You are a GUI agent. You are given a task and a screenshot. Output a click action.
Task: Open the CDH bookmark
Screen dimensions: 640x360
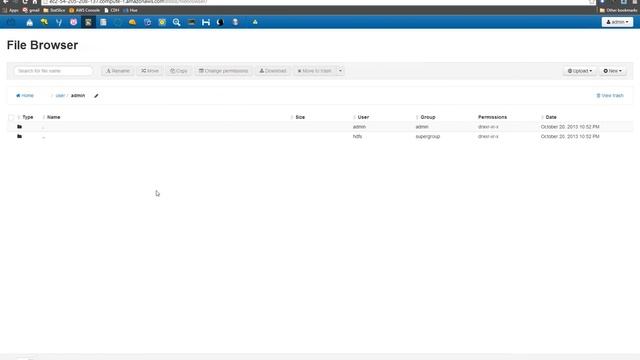[x=112, y=10]
